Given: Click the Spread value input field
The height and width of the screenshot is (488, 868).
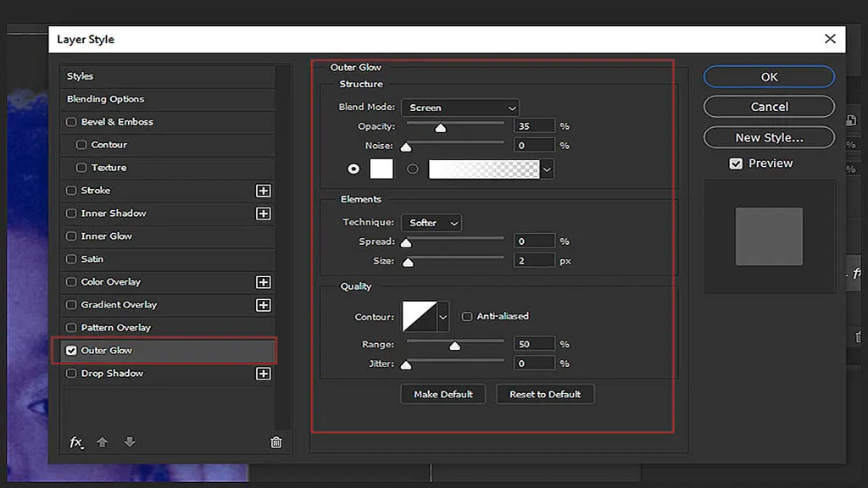Looking at the screenshot, I should [534, 241].
